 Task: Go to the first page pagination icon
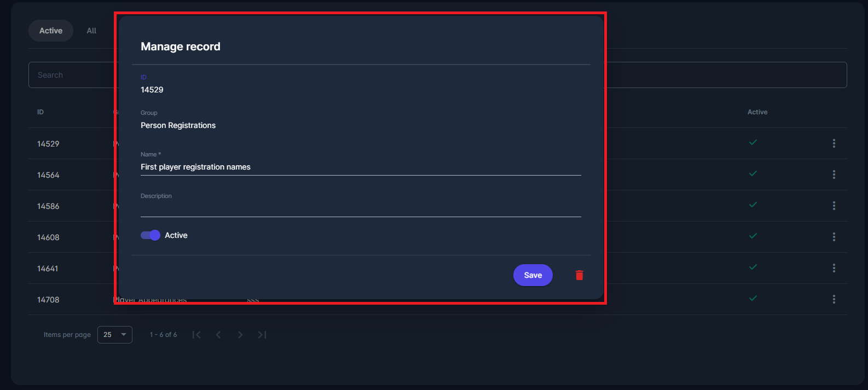coord(196,334)
